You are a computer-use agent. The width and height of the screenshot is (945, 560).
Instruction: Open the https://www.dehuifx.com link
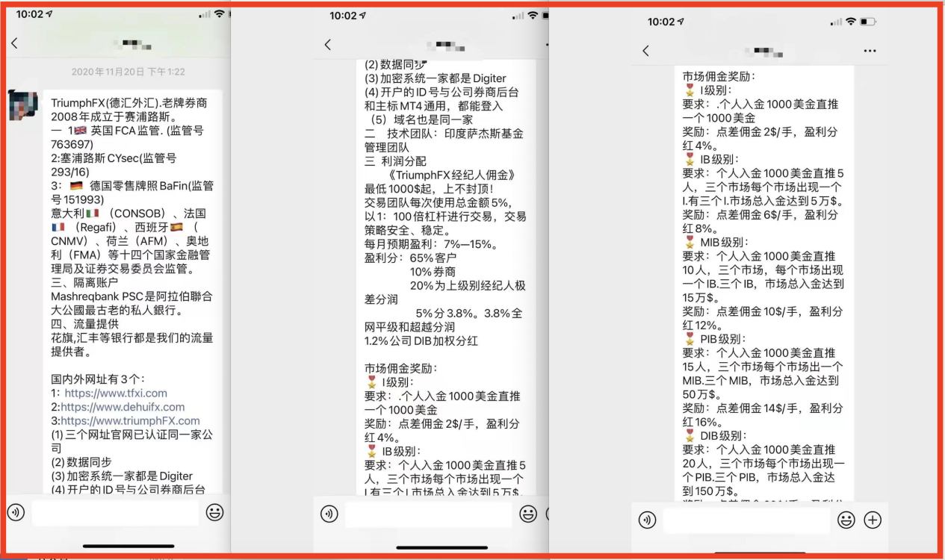point(123,407)
